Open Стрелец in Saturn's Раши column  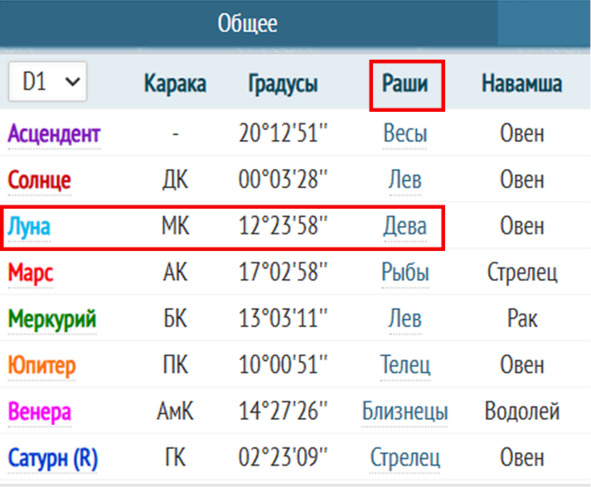pos(405,458)
